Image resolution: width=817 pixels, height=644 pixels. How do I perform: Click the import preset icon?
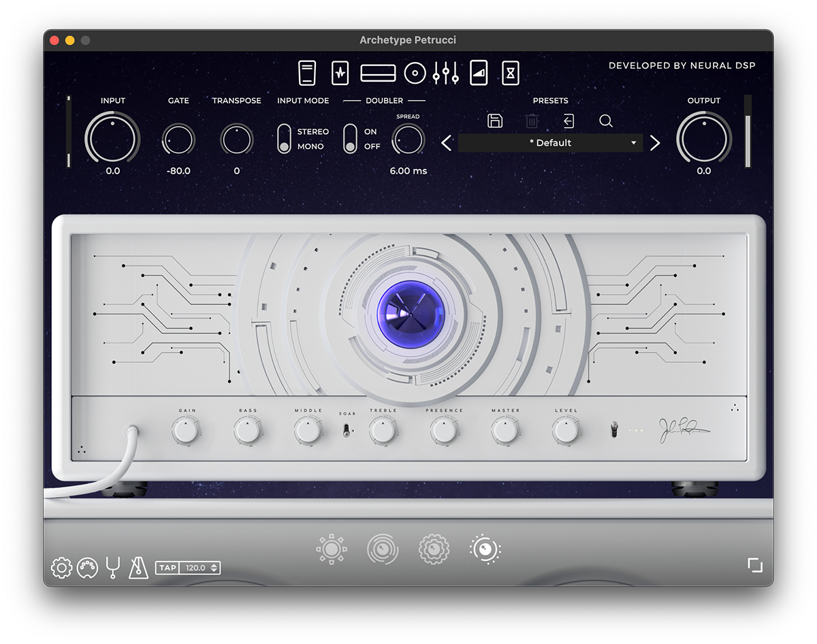click(568, 121)
